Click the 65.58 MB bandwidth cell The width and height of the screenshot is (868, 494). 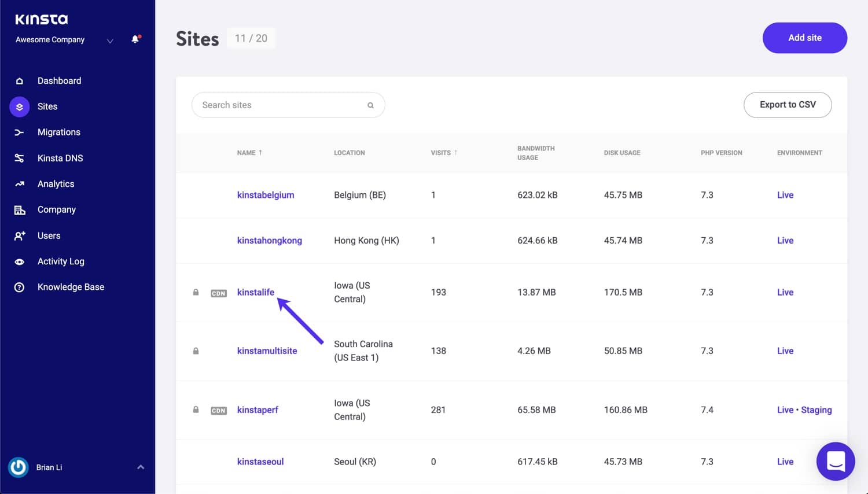coord(536,410)
